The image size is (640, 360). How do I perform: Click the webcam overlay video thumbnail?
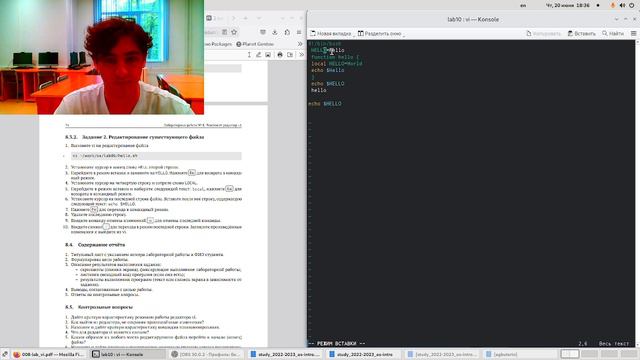(102, 57)
